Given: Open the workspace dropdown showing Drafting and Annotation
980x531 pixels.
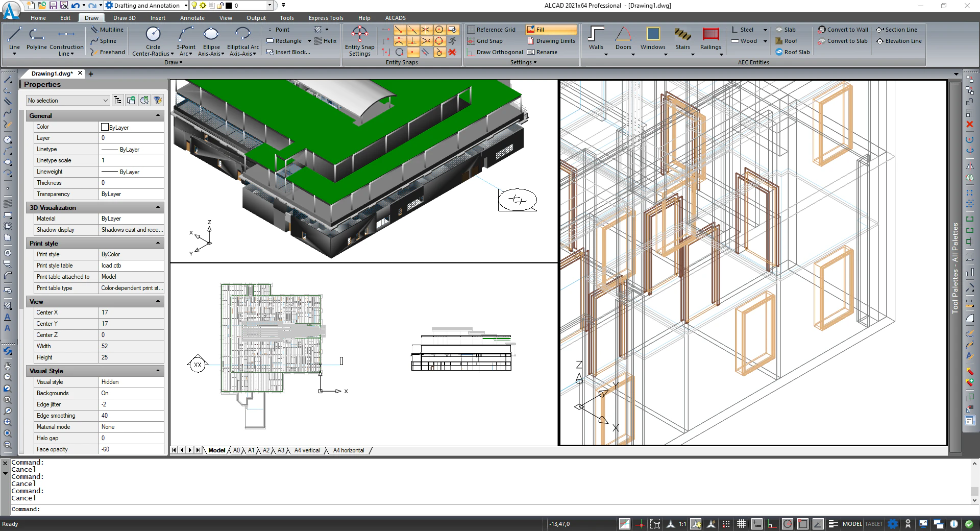Looking at the screenshot, I should point(185,6).
